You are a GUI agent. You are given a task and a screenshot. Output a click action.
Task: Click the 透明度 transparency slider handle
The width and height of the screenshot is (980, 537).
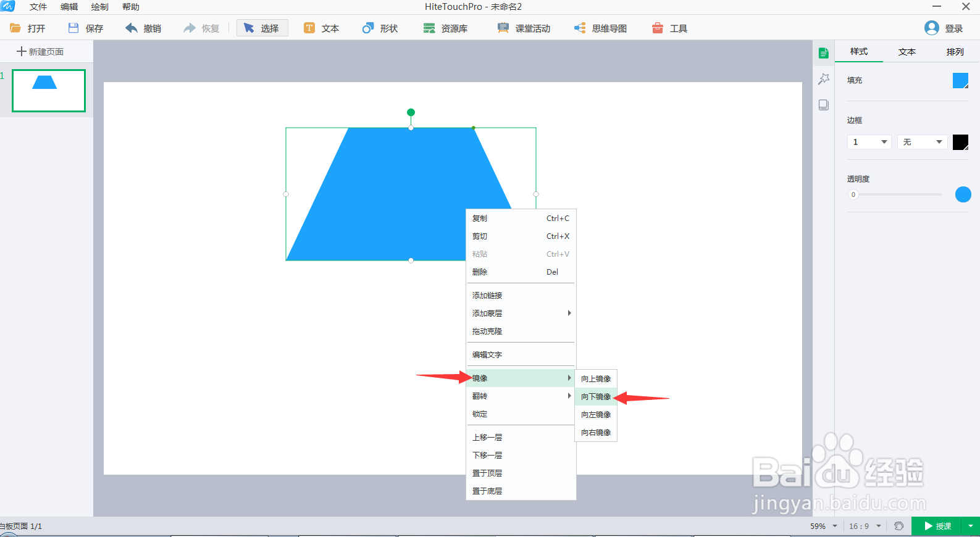pyautogui.click(x=853, y=194)
